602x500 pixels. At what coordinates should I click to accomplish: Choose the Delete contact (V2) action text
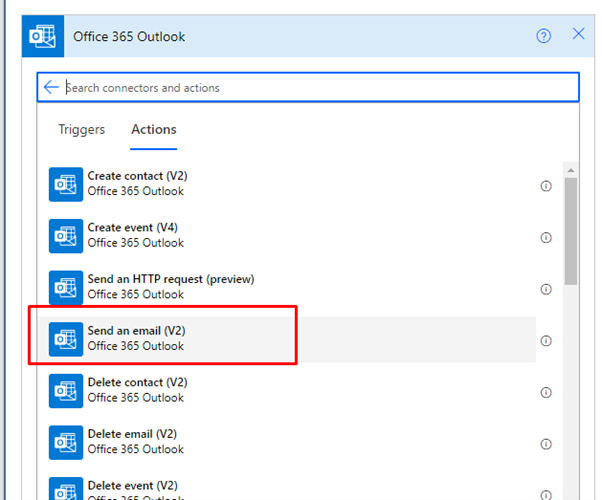[x=137, y=382]
